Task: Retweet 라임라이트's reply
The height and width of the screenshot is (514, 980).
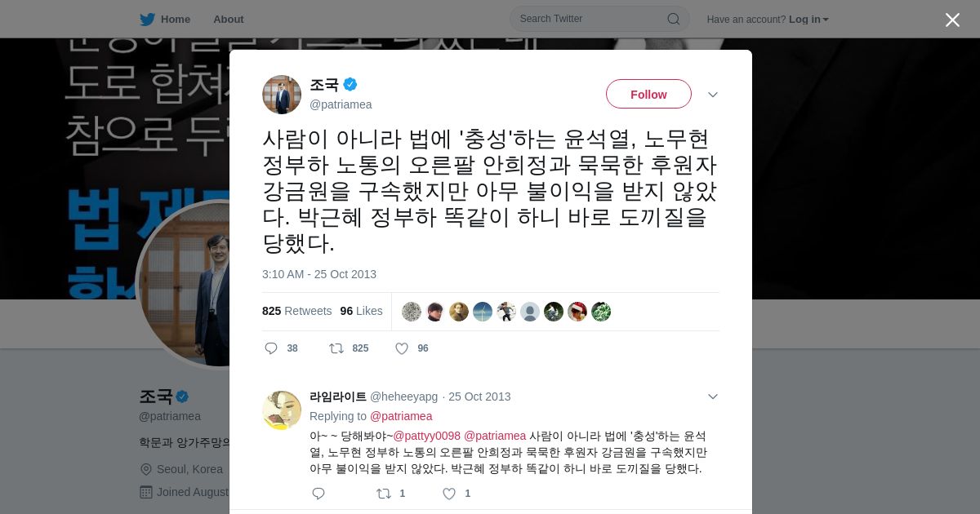Action: [x=383, y=494]
